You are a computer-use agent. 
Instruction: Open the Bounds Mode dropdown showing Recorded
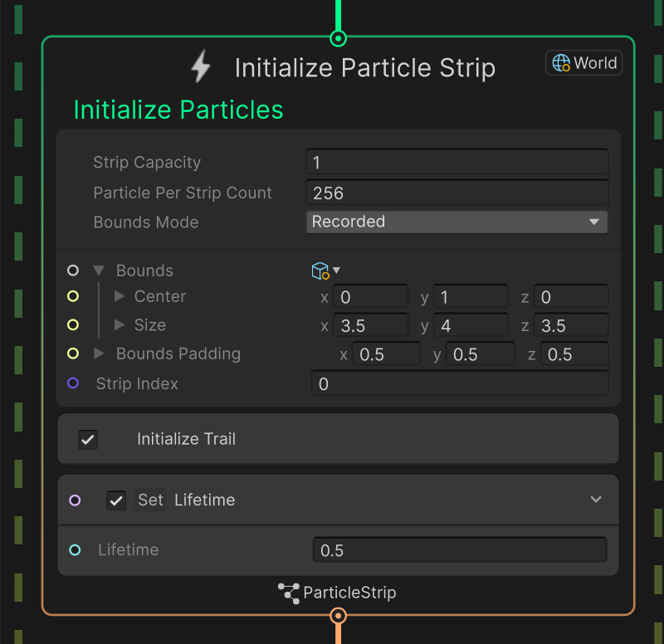[456, 222]
